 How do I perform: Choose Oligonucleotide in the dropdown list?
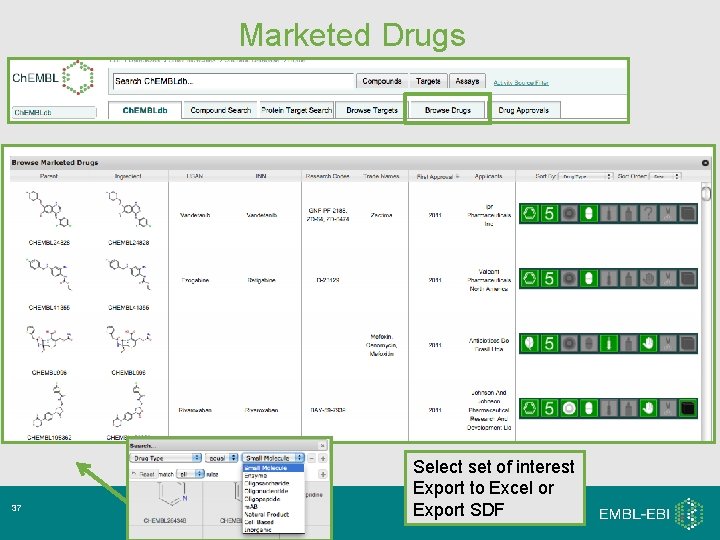273,491
